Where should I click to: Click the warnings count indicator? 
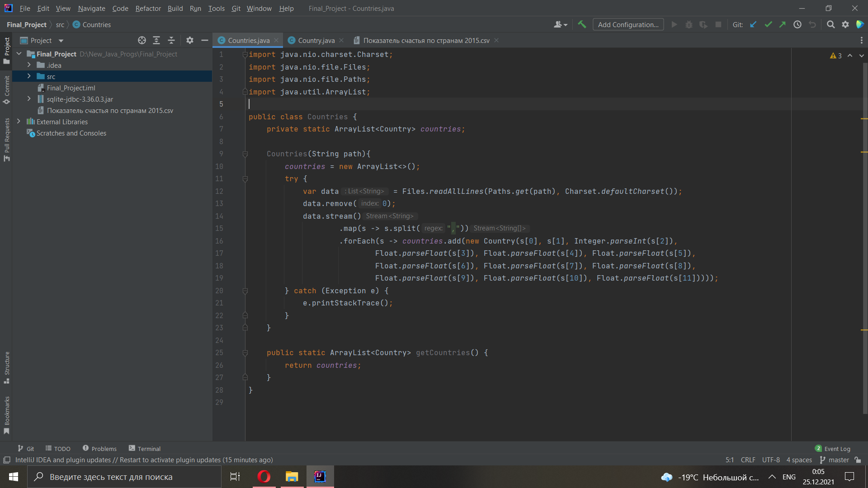pyautogui.click(x=836, y=56)
